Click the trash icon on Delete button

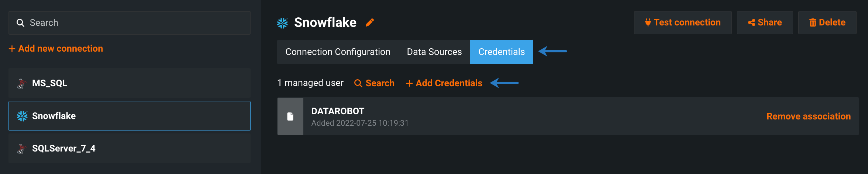(813, 23)
